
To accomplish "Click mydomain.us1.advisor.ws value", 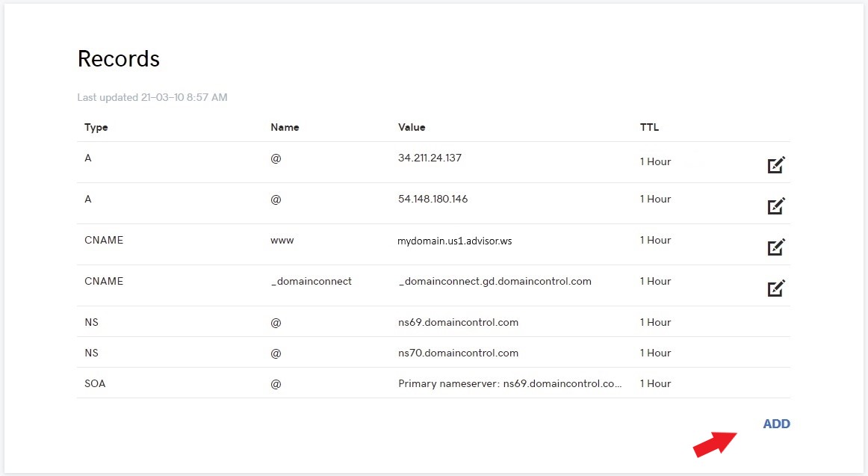I will coord(455,241).
